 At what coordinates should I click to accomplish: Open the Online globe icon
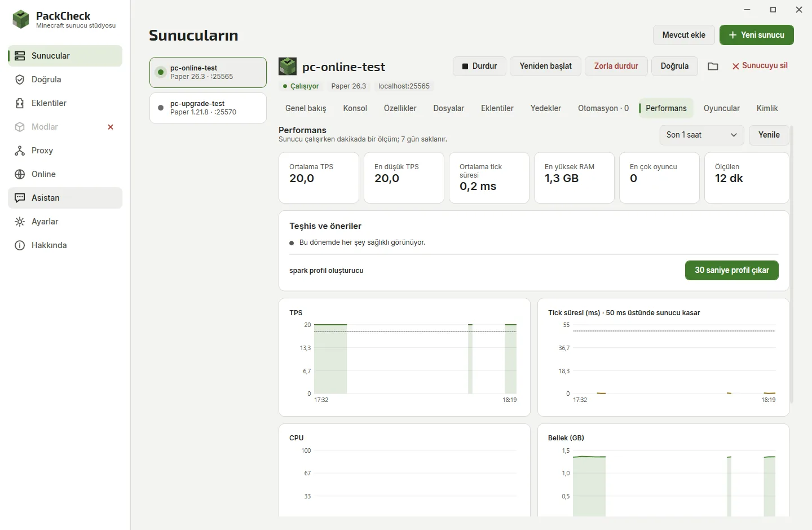coord(20,174)
